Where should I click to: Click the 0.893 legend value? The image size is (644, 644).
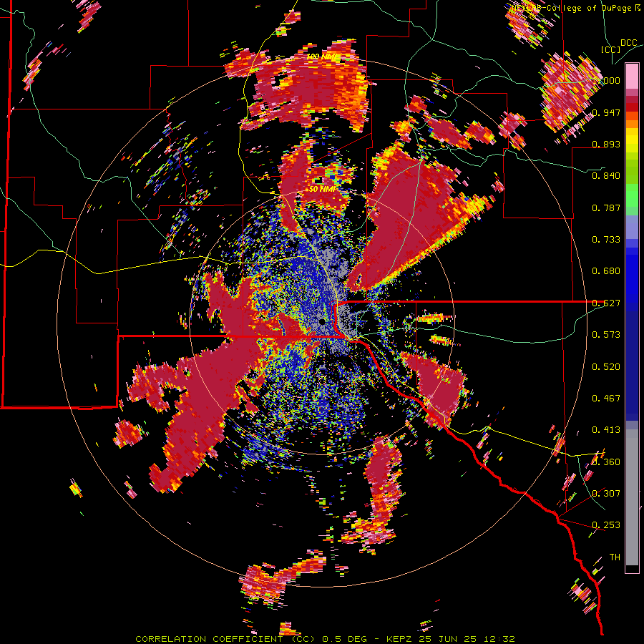point(606,144)
